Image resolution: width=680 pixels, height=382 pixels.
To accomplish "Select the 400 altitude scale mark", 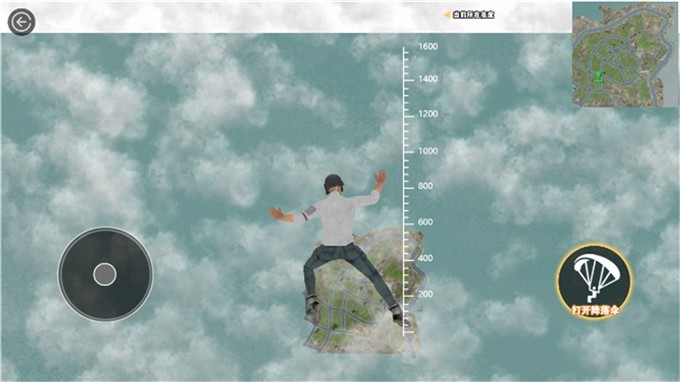I will click(425, 258).
